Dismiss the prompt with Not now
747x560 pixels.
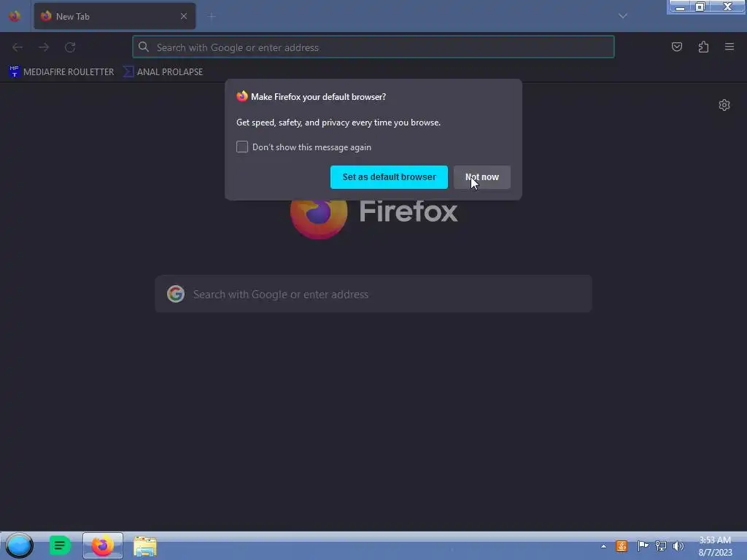[481, 177]
